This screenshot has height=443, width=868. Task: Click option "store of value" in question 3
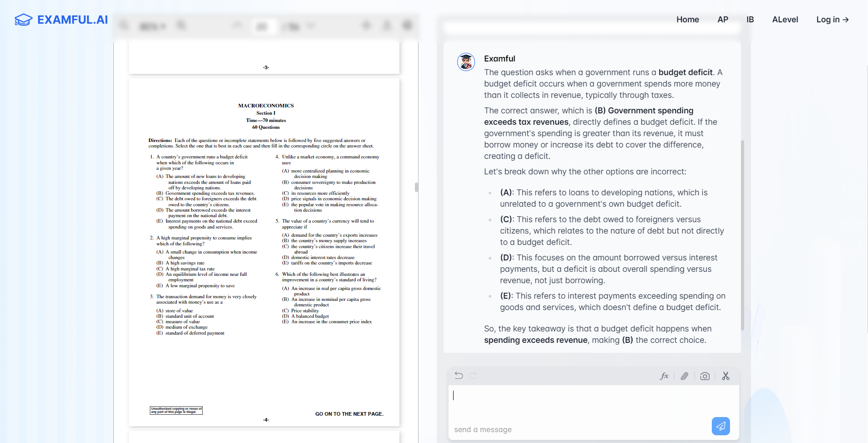[x=179, y=311]
